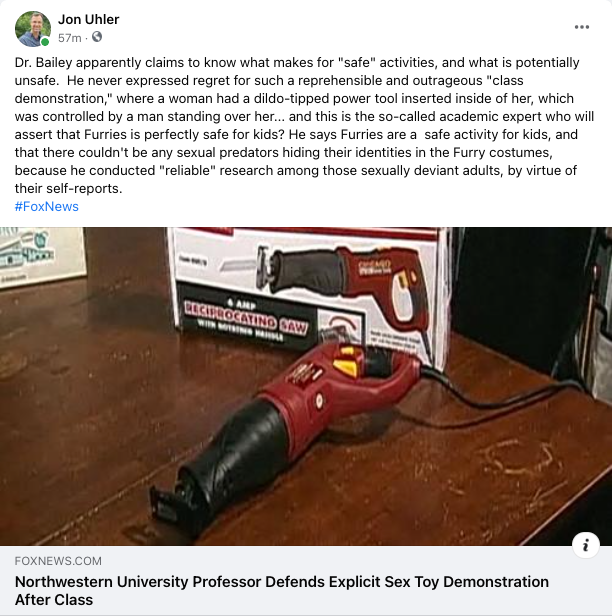Click the globe public audience icon
The width and height of the screenshot is (612, 616).
coord(97,37)
